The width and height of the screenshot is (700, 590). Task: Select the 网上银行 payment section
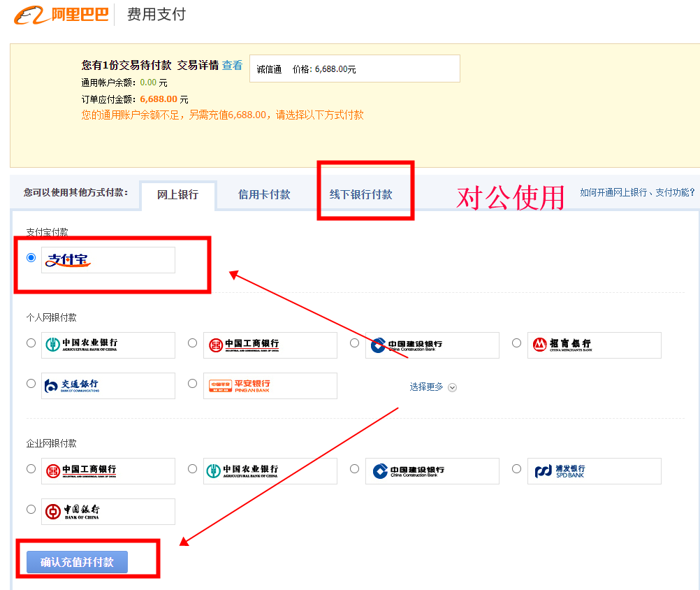178,194
